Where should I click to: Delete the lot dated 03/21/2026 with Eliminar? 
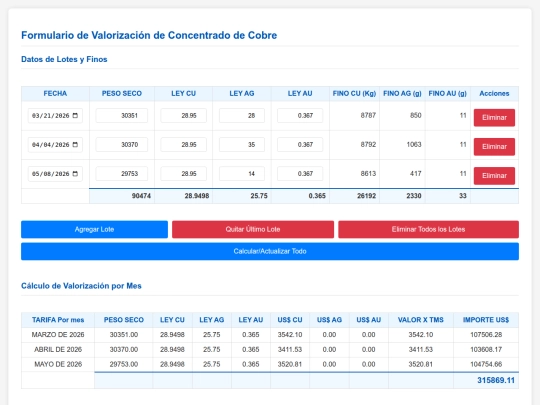click(494, 118)
